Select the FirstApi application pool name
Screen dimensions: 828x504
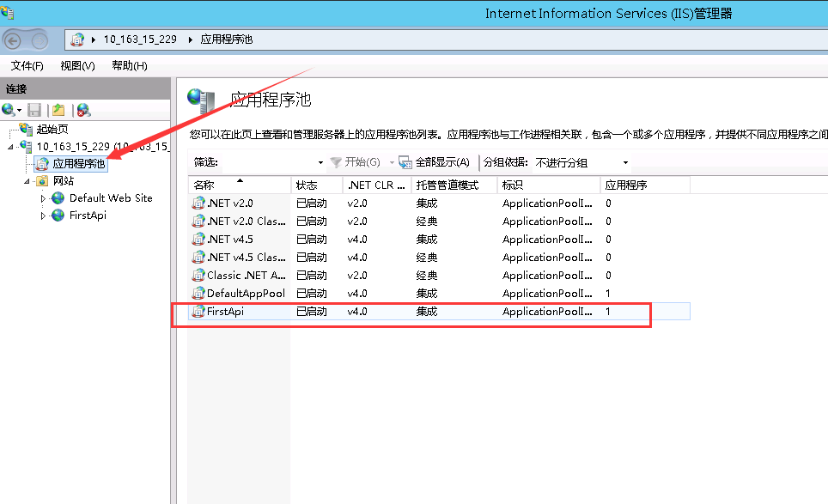(x=226, y=312)
